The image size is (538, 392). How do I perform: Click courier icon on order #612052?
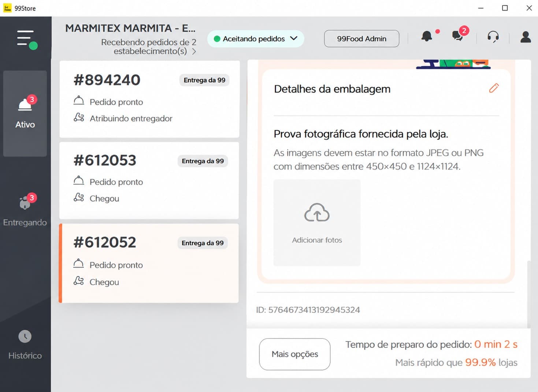79,281
